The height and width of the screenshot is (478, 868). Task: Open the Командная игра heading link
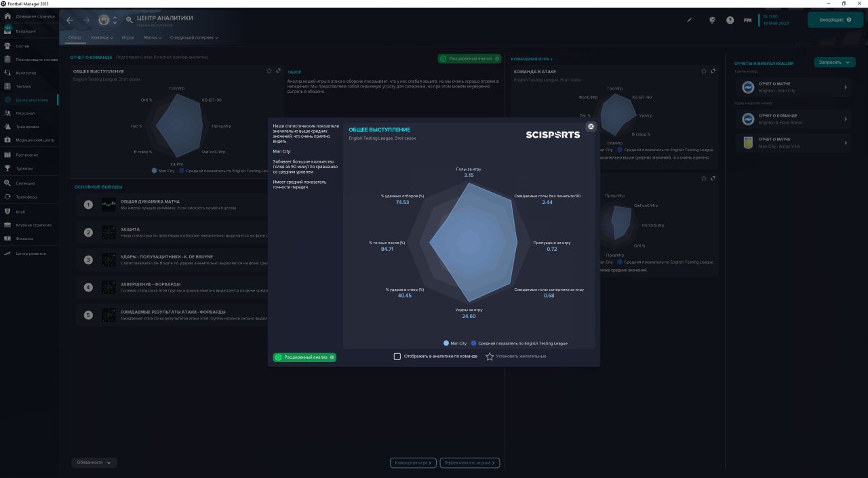(532, 59)
